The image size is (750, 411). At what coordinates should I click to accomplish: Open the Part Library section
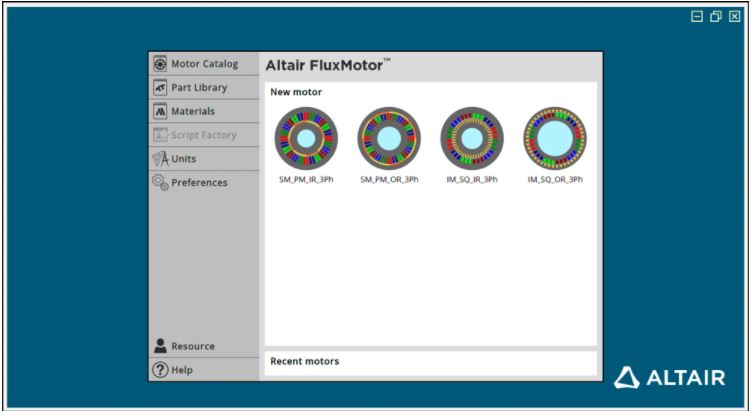pyautogui.click(x=204, y=88)
